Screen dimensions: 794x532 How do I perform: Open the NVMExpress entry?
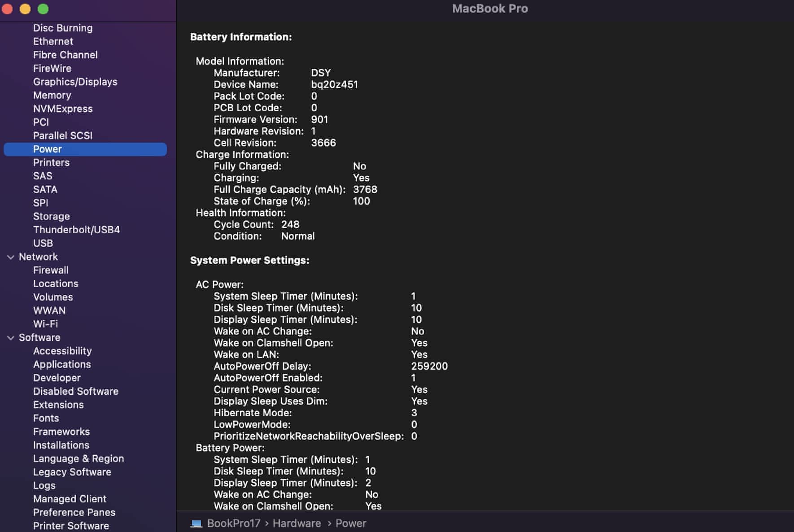point(63,109)
